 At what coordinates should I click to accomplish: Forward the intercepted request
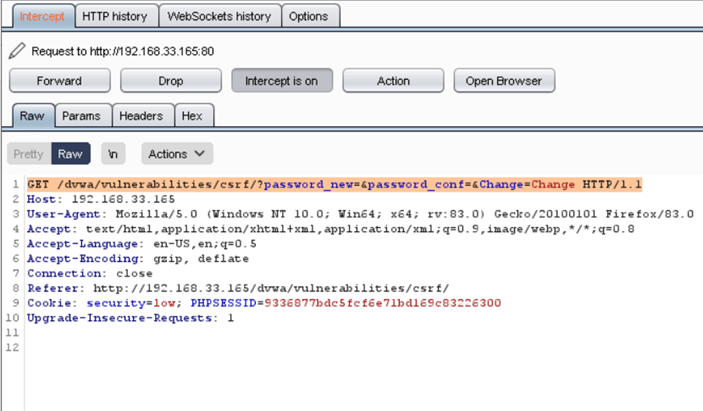60,81
